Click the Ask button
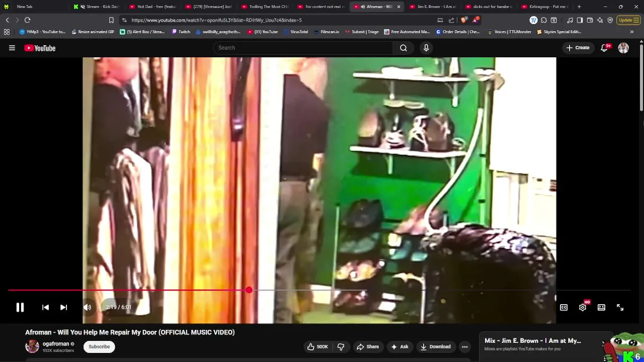644x362 pixels. 399,346
